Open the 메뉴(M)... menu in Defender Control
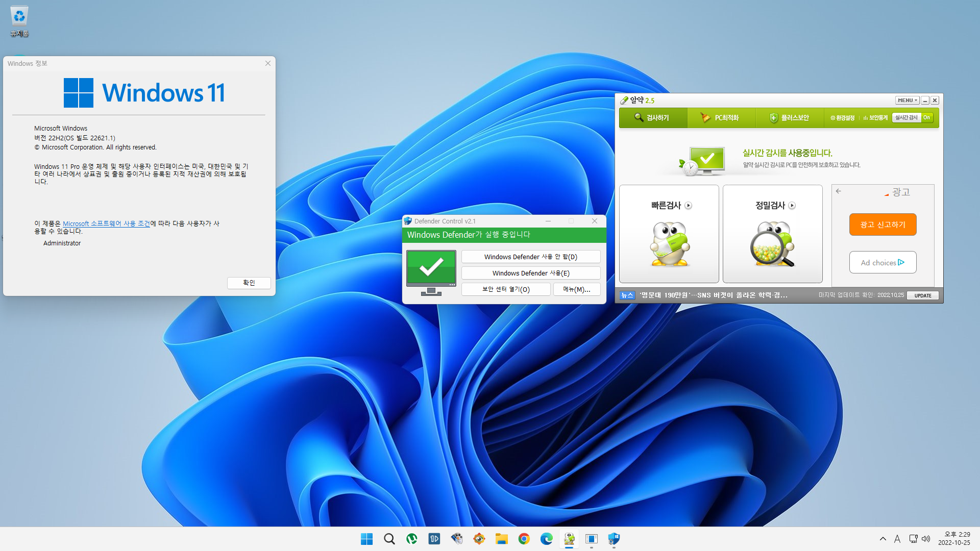Screen dimensions: 980x551 point(576,289)
